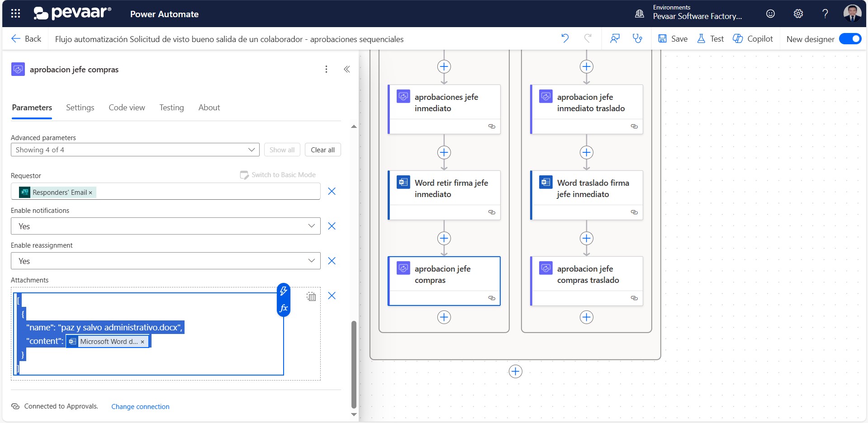This screenshot has width=868, height=423.
Task: Toggle the New designer switch
Action: [x=850, y=39]
